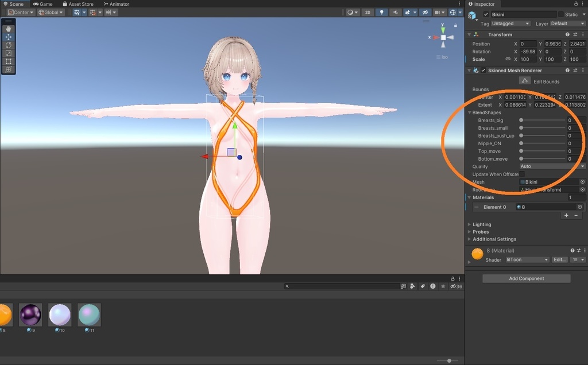Open the Static flags dropdown arrow

pyautogui.click(x=584, y=14)
